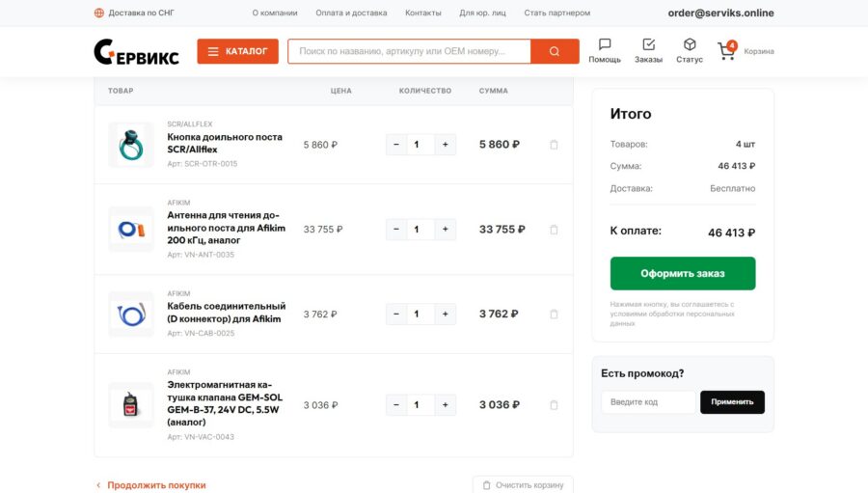Open О компании menu item
This screenshot has width=868, height=493.
coord(275,13)
